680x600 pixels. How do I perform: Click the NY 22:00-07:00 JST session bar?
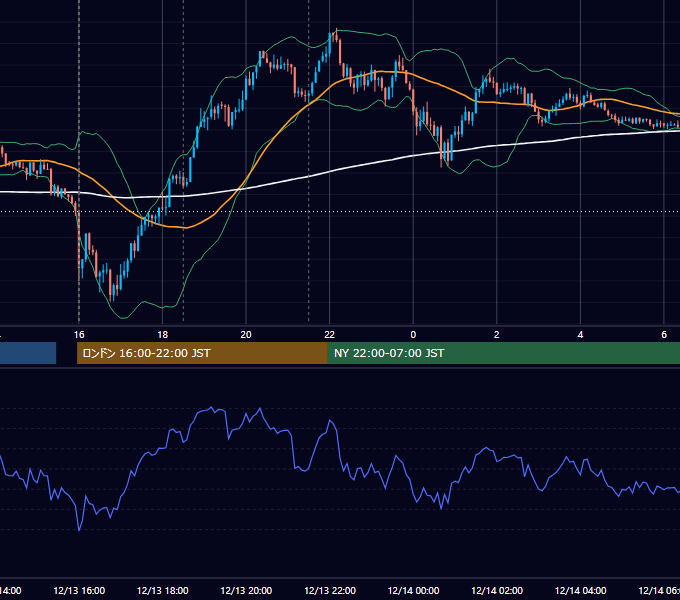click(503, 353)
